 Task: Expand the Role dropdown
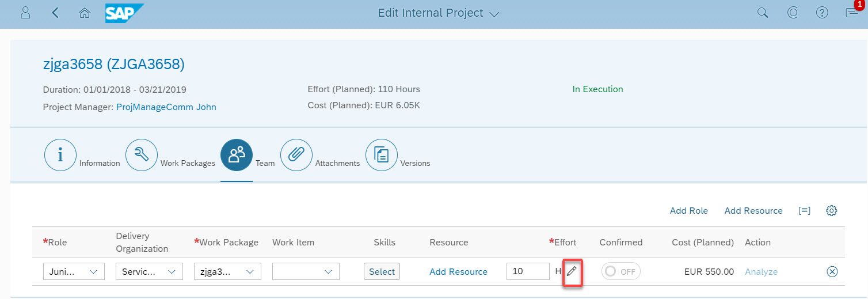[x=74, y=271]
